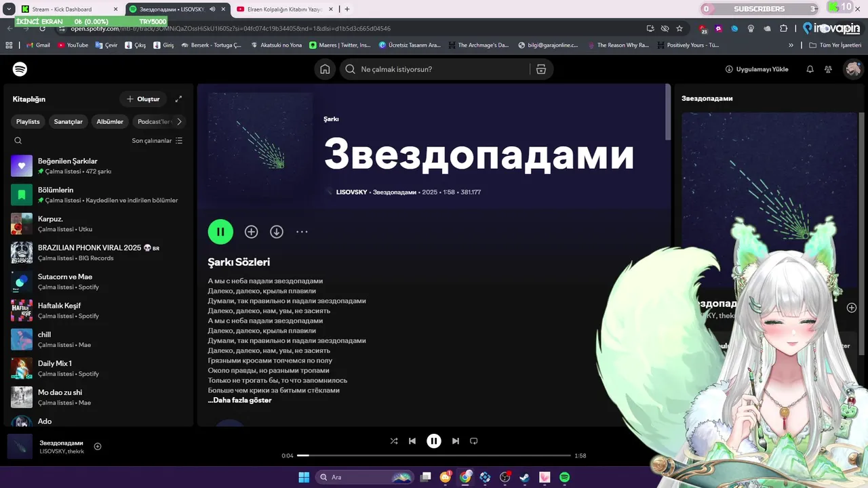This screenshot has width=868, height=488.
Task: Expand the Kitaplığın library panel
Action: tap(178, 99)
